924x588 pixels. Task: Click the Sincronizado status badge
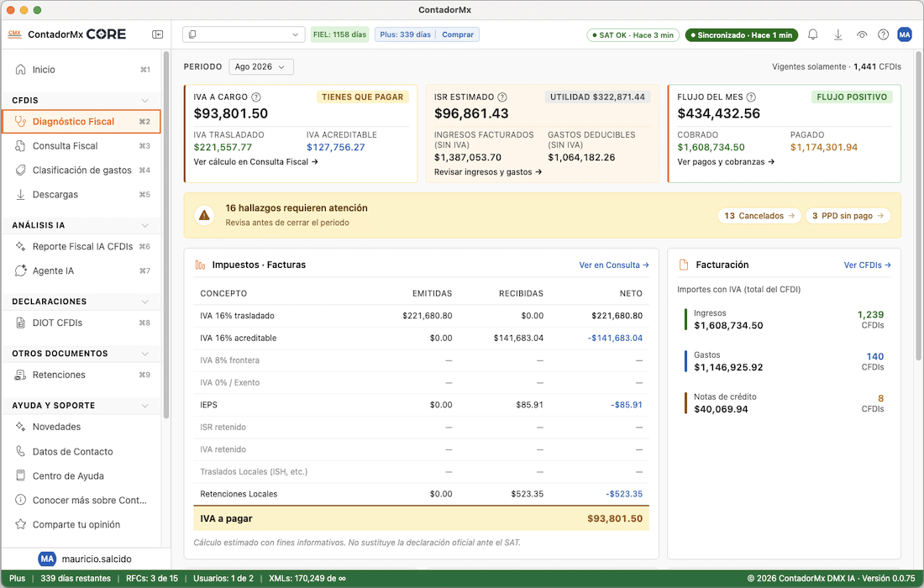742,35
